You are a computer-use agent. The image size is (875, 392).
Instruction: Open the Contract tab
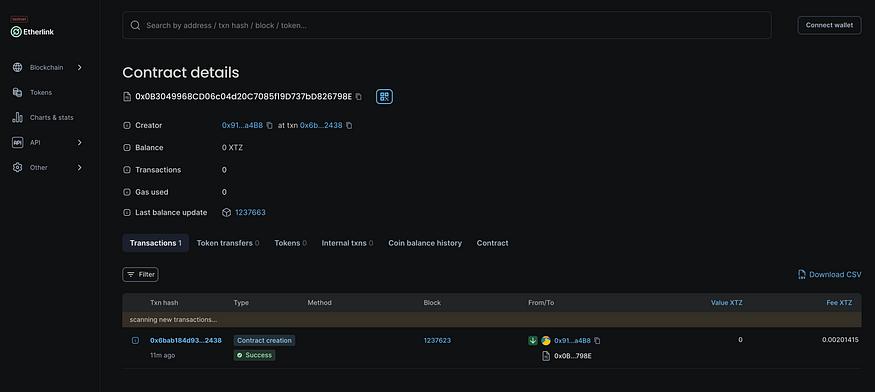(492, 243)
